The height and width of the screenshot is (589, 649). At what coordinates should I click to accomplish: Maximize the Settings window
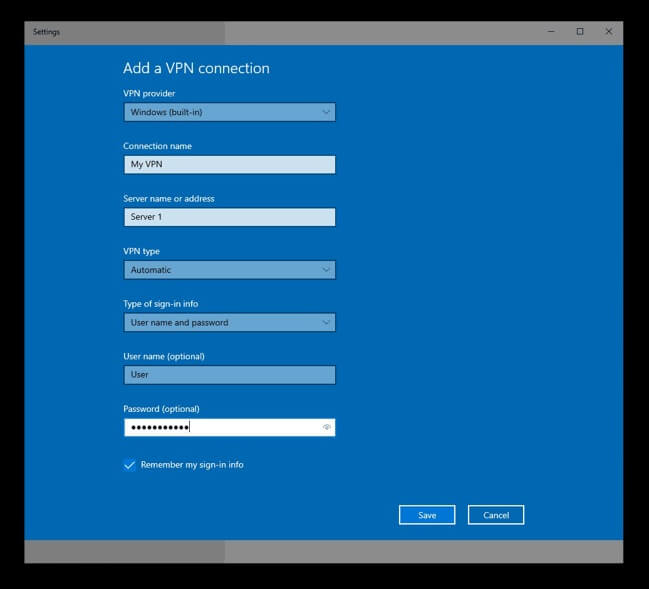[x=580, y=32]
